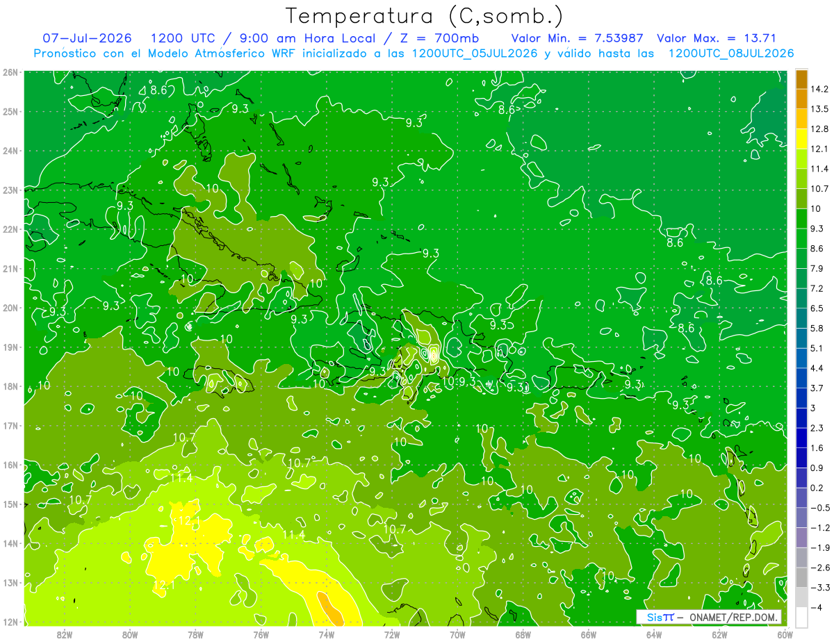
Task: Click the "-1.9" colorbar label
Action: point(819,547)
